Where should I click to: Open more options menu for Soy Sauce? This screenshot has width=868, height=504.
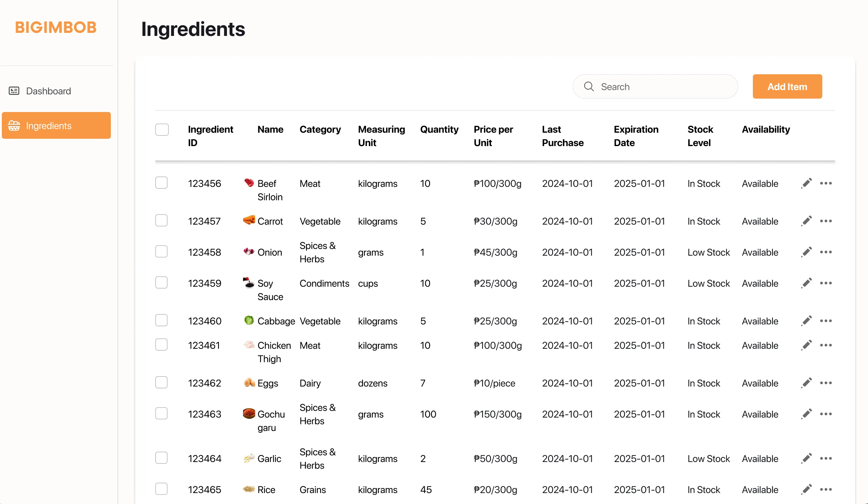point(826,283)
